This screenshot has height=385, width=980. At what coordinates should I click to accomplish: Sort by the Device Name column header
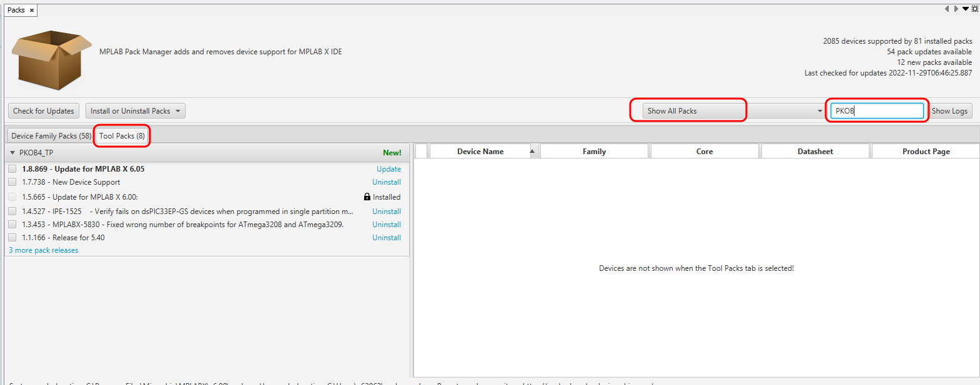tap(480, 152)
